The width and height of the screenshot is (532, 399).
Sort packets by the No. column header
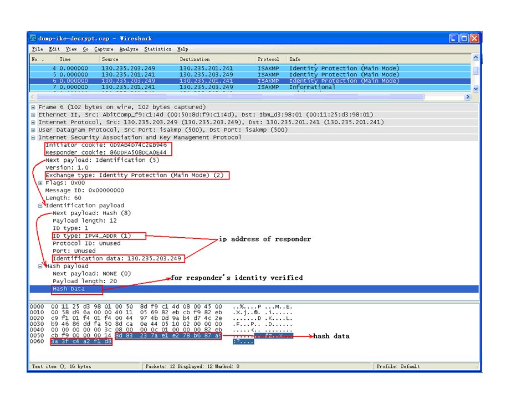click(43, 59)
